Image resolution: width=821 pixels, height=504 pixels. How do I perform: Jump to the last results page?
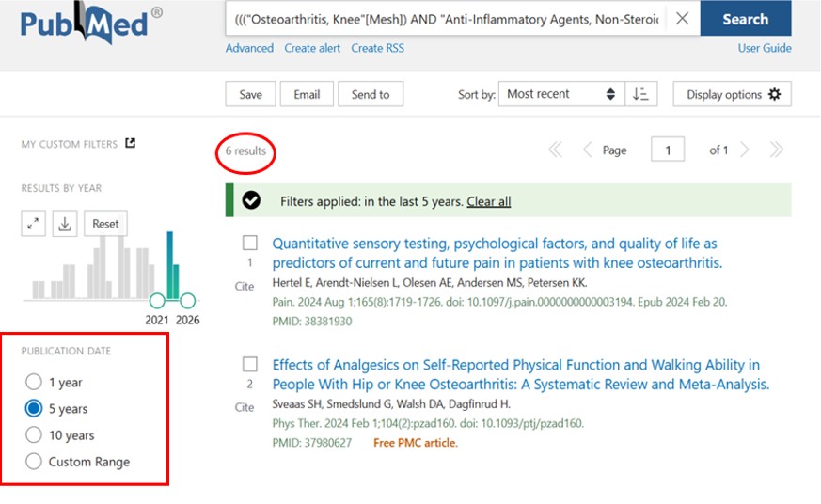(x=776, y=150)
